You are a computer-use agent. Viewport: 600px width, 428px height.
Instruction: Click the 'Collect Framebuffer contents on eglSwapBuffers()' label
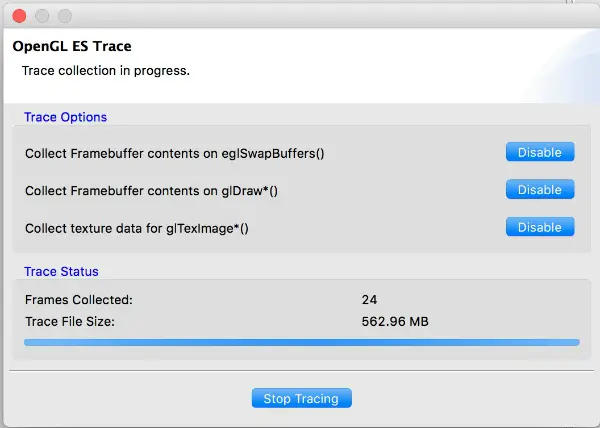pos(174,153)
